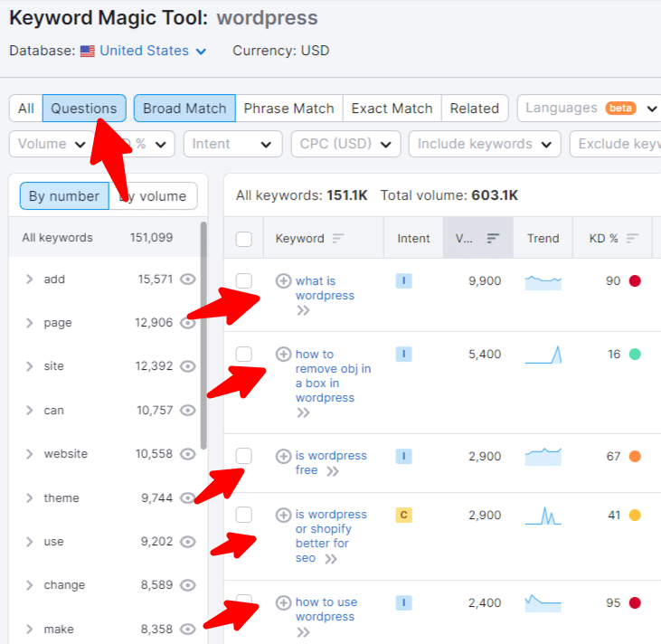Click the United States flag icon
This screenshot has width=661, height=644.
click(88, 51)
